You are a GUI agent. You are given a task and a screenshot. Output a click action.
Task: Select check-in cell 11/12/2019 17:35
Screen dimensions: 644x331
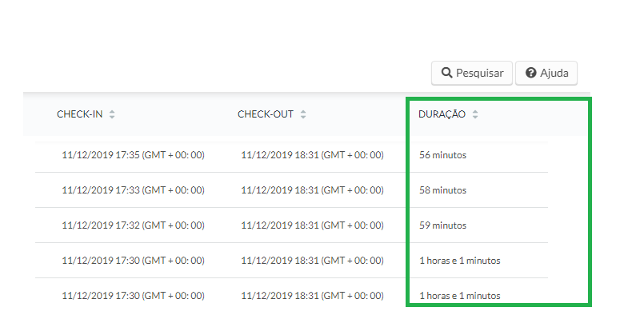click(x=133, y=155)
